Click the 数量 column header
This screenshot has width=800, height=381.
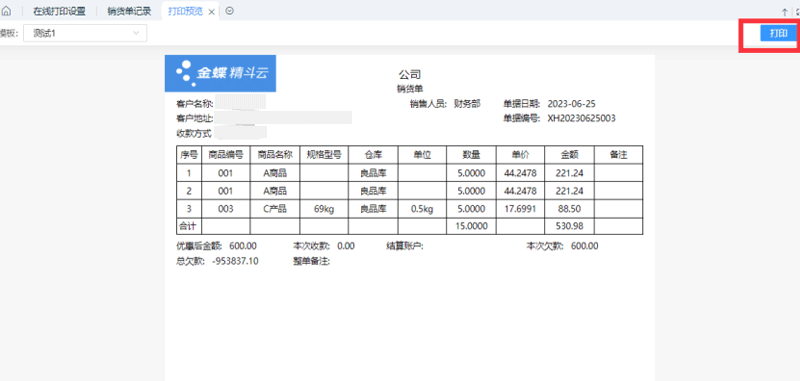click(471, 155)
